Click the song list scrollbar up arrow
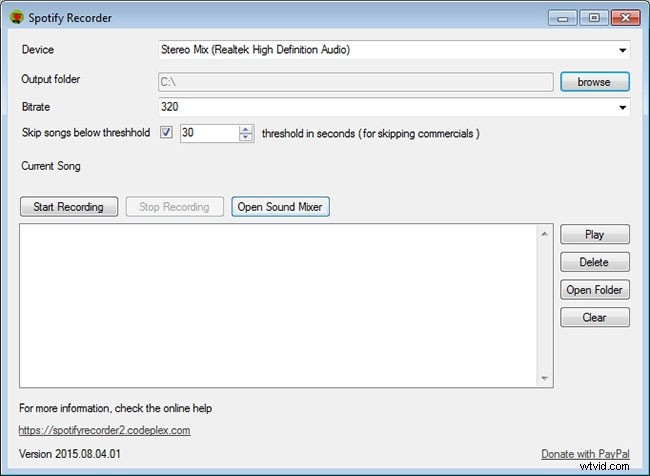Viewport: 650px width, 476px height. 545,234
